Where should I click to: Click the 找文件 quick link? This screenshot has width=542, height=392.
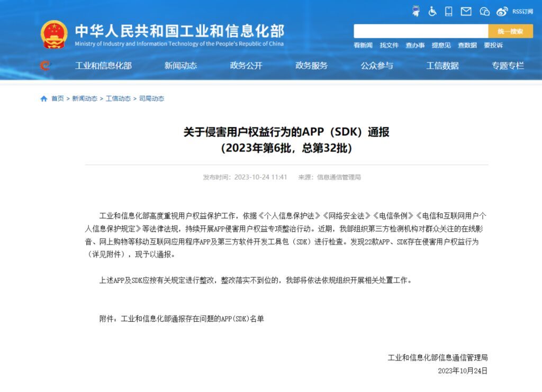(389, 45)
